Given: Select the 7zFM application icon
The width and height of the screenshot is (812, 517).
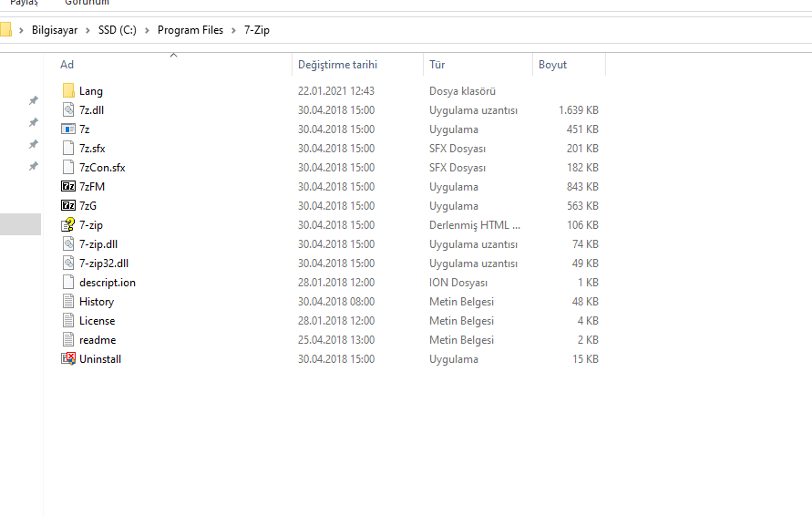Looking at the screenshot, I should [68, 187].
